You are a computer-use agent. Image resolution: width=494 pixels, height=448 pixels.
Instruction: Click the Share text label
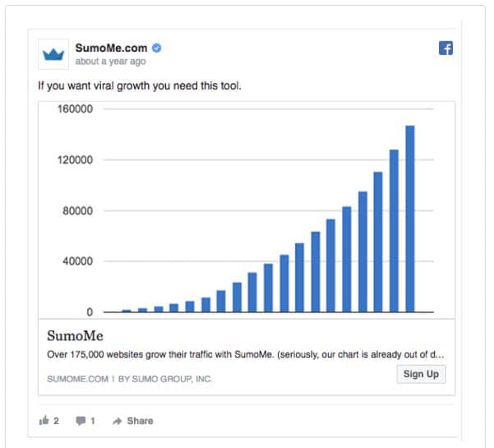[140, 421]
